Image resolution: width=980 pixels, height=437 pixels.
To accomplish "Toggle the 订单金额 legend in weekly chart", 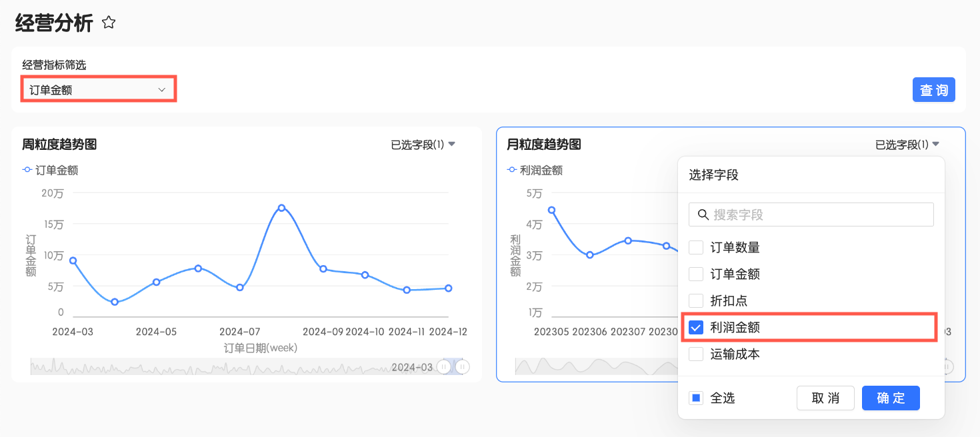I will coord(50,170).
